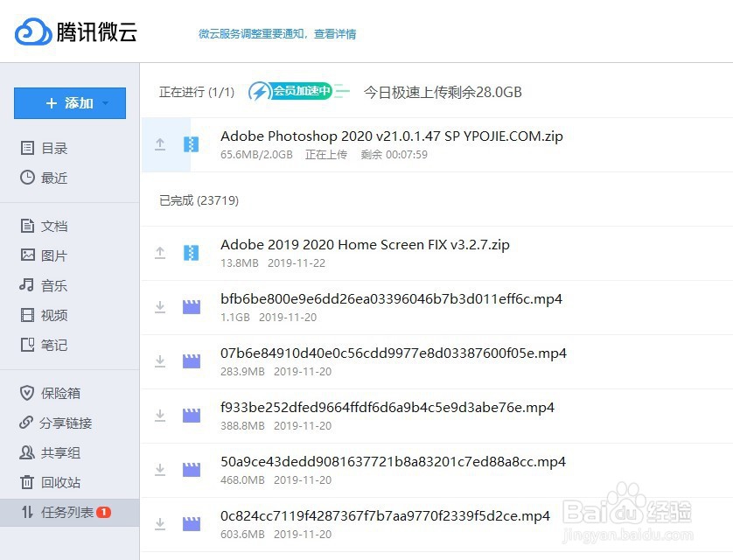Click video icon of f933be252dfed9664 mp4
This screenshot has width=733, height=560.
(x=192, y=416)
